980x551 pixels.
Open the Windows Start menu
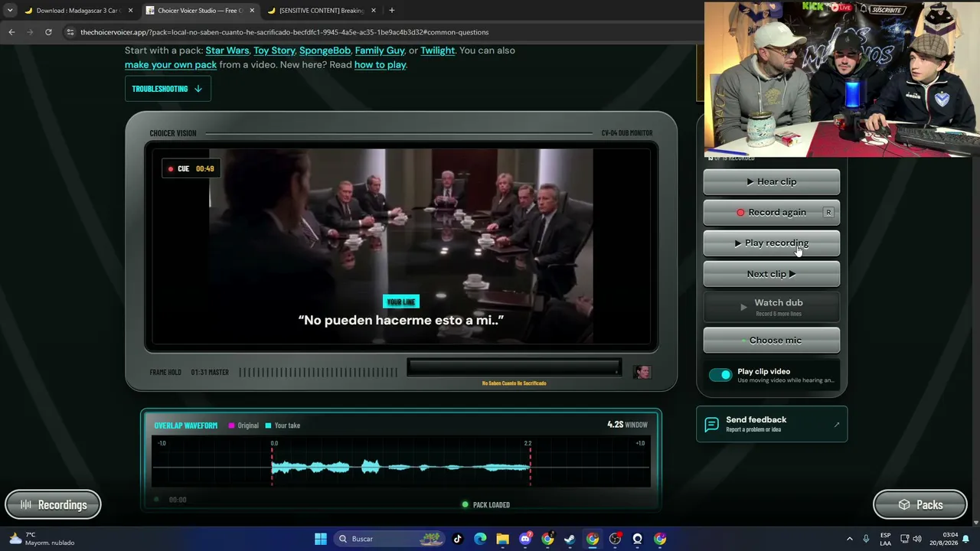[x=321, y=539]
